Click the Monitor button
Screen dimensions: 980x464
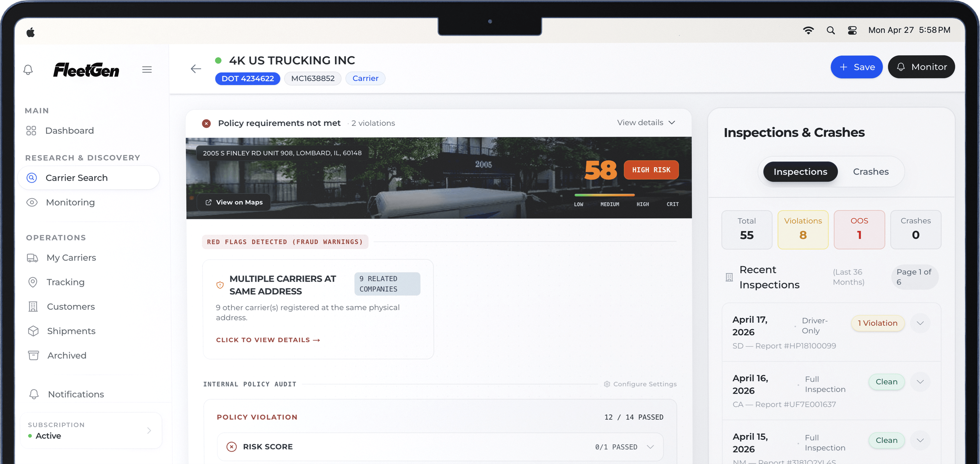click(x=921, y=67)
